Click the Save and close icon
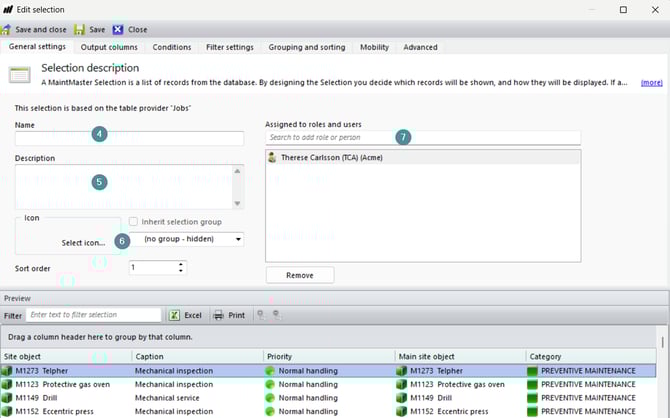 [x=6, y=29]
